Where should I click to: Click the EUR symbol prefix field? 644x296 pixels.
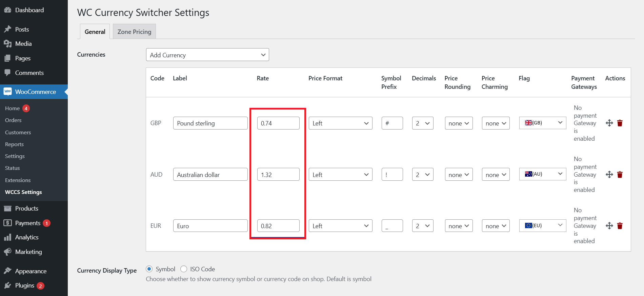392,226
